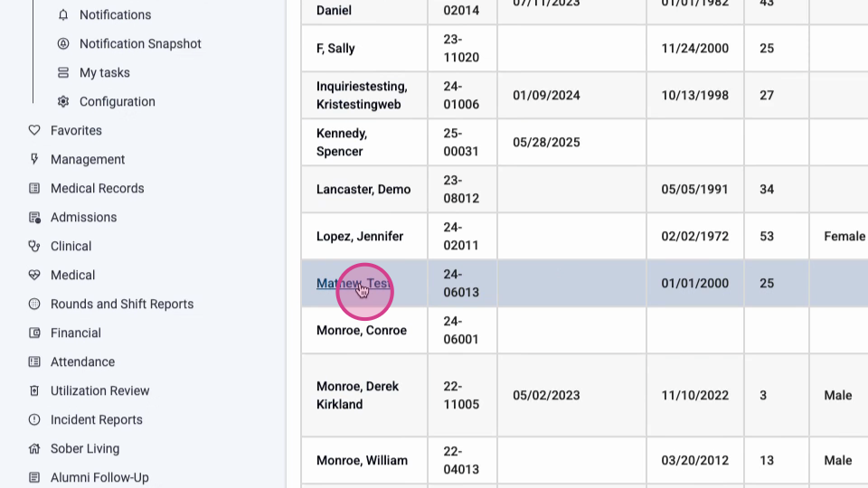Click the My tasks icon

click(x=63, y=72)
